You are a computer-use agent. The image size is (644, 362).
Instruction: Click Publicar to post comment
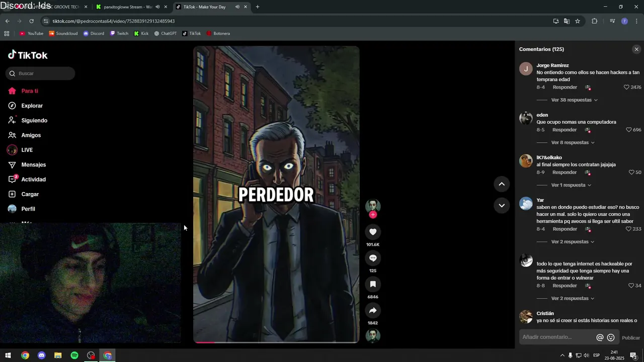(x=631, y=338)
